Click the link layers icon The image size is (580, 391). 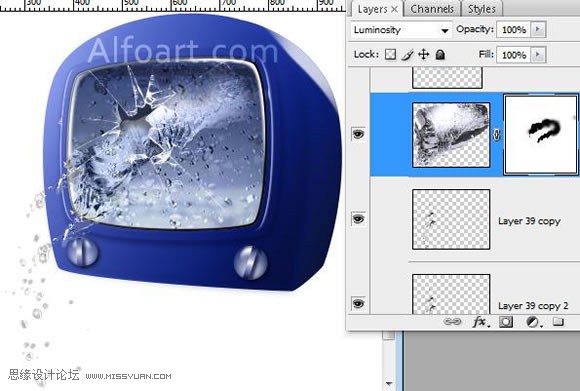coord(452,322)
